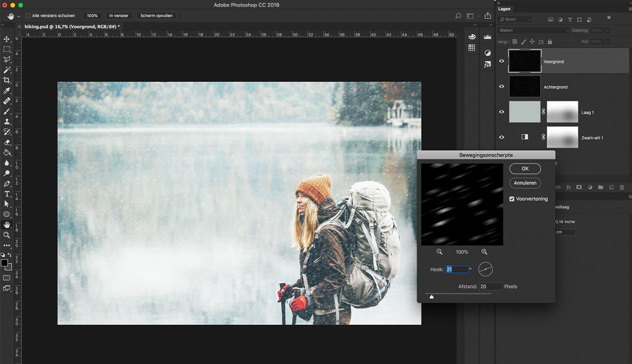Click zoom-in magnifier under blur preview
Screen dimensions: 632x364
(484, 252)
